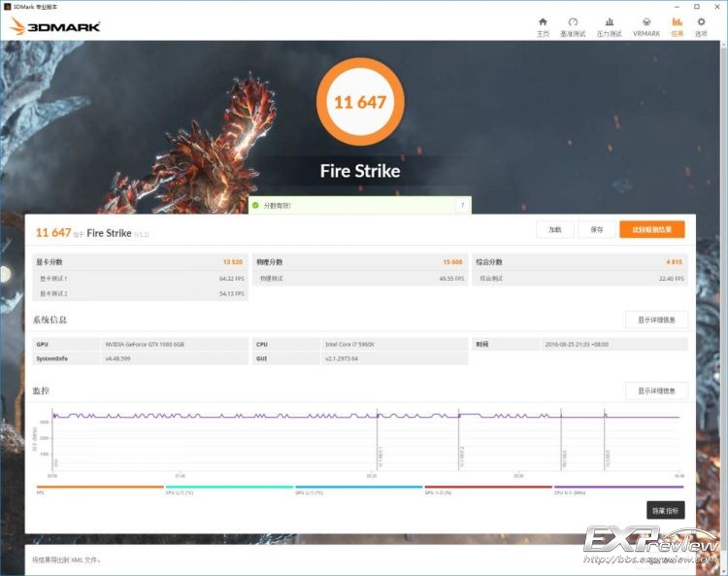Click the 54.13 FPS graphics test 2 value
The width and height of the screenshot is (728, 576).
tap(232, 294)
